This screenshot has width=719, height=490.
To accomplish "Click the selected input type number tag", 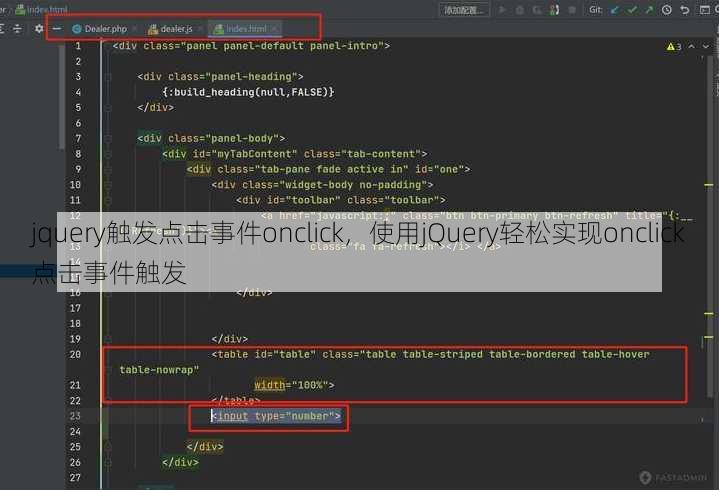I will (276, 416).
